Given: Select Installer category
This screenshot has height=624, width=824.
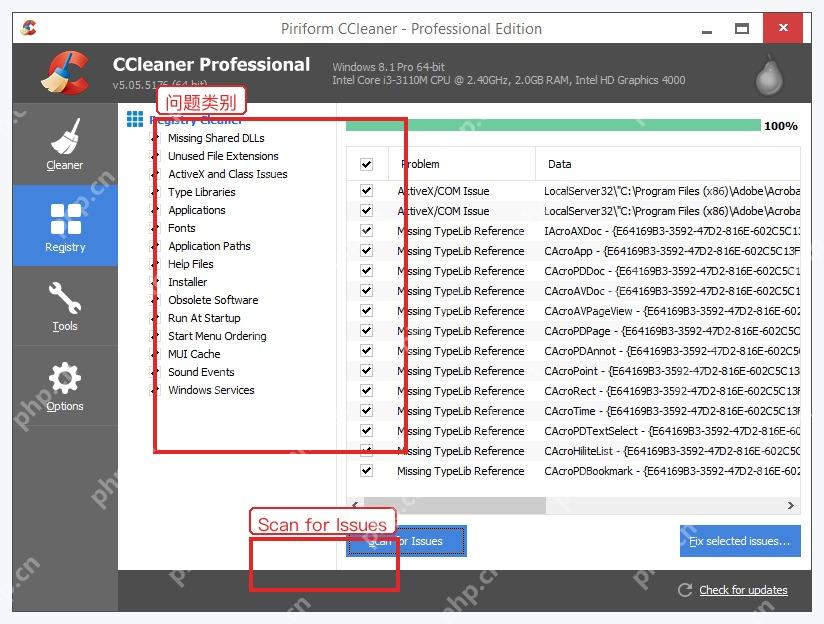Looking at the screenshot, I should [187, 282].
